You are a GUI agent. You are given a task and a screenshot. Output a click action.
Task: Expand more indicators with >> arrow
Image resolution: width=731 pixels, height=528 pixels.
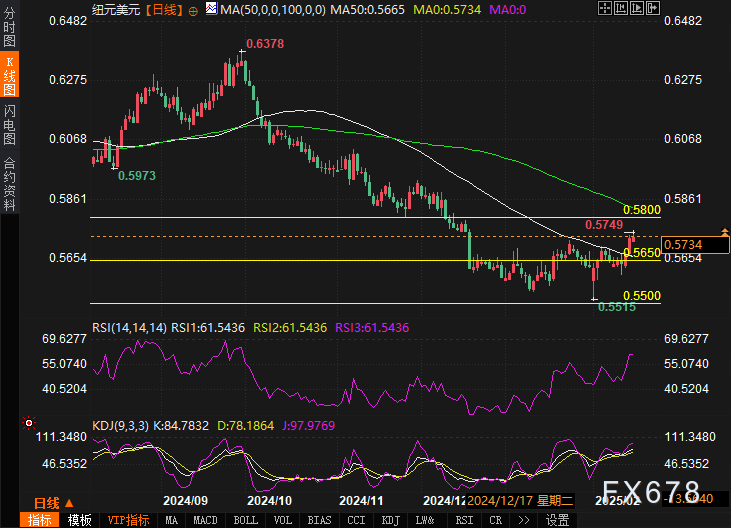pos(526,520)
